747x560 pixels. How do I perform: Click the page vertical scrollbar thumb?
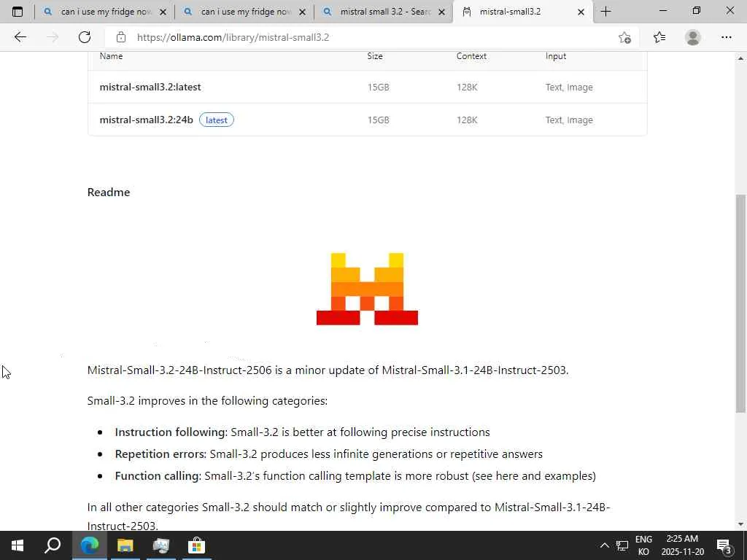740,303
